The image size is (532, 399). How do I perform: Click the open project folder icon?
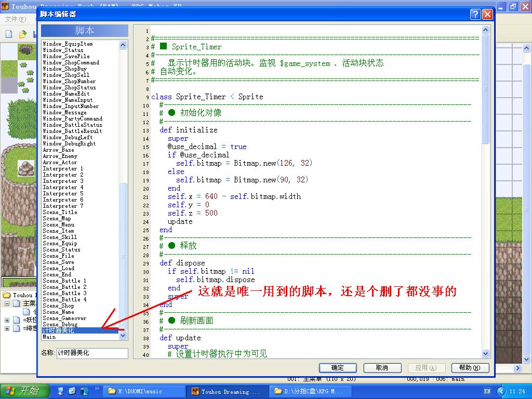tap(23, 34)
